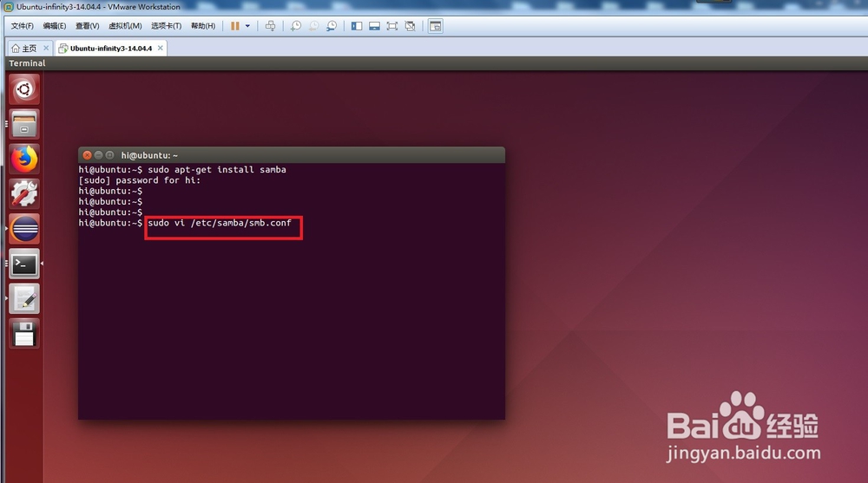Click the send Ctrl+Alt+Del toolbar icon
Screen dimensions: 868x483
tap(270, 26)
